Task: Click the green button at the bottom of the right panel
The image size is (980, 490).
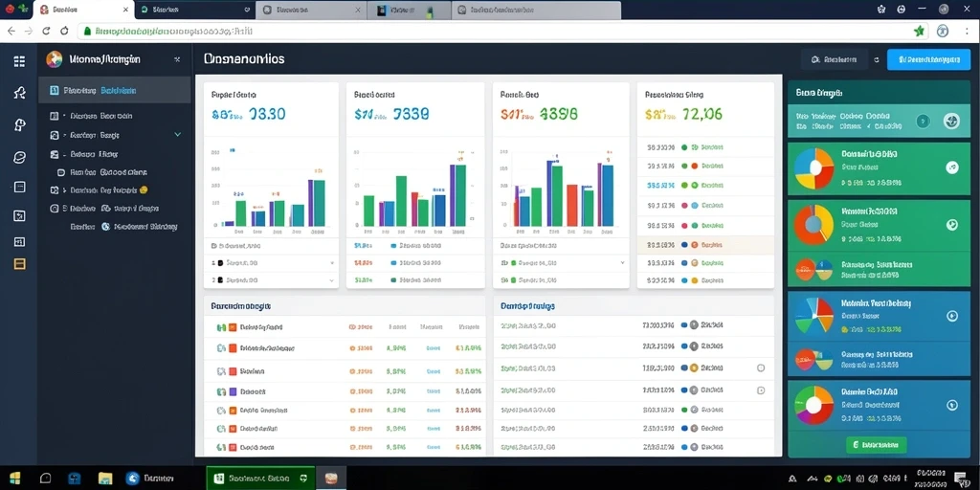Action: coord(876,445)
